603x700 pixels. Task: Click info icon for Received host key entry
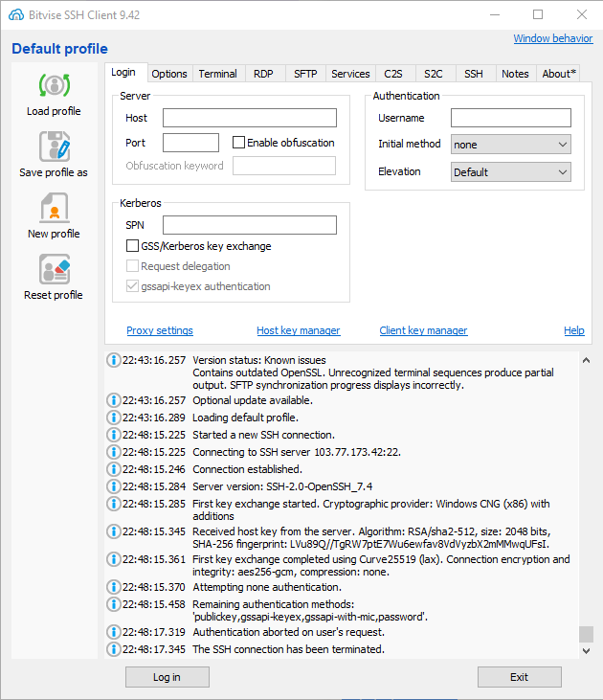(113, 531)
